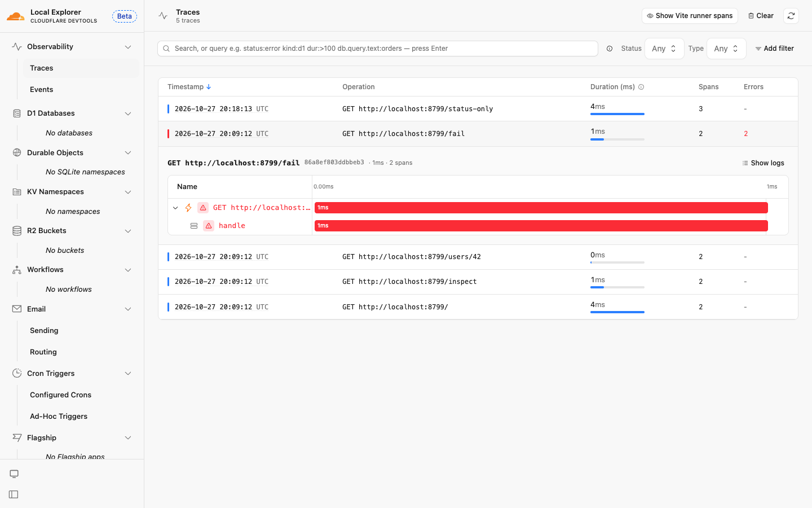The height and width of the screenshot is (508, 812).
Task: Focus the trace search query field
Action: point(378,49)
